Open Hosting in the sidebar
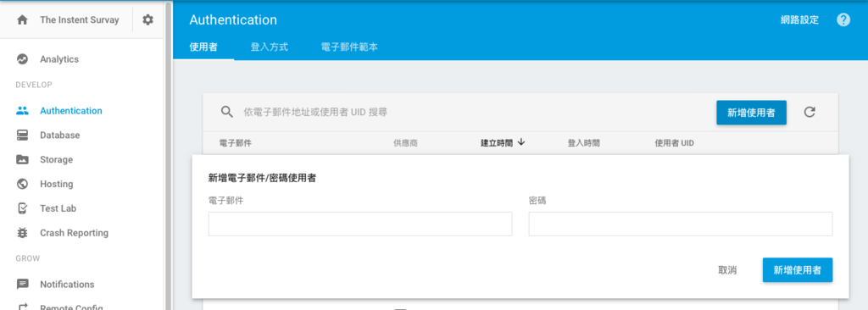Viewport: 868px width, 310px height. point(57,184)
